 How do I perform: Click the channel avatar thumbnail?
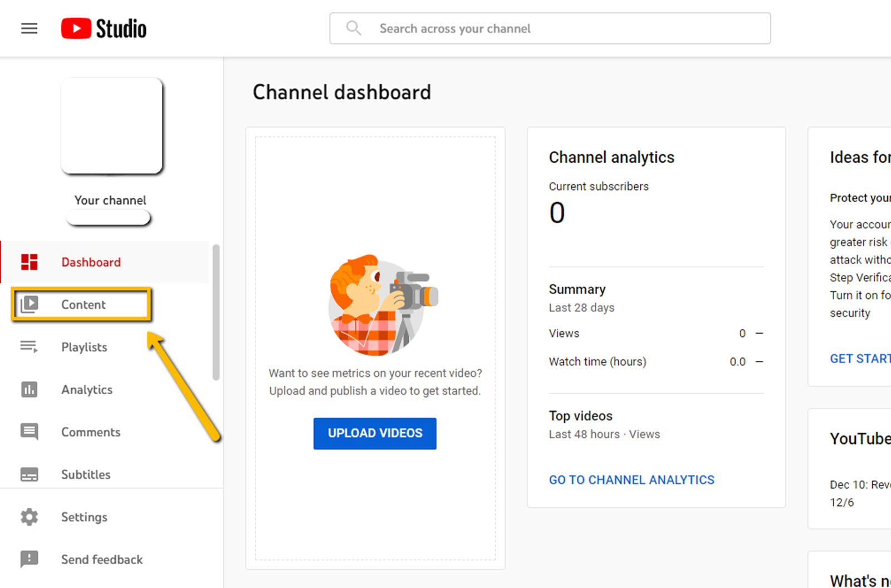tap(111, 126)
